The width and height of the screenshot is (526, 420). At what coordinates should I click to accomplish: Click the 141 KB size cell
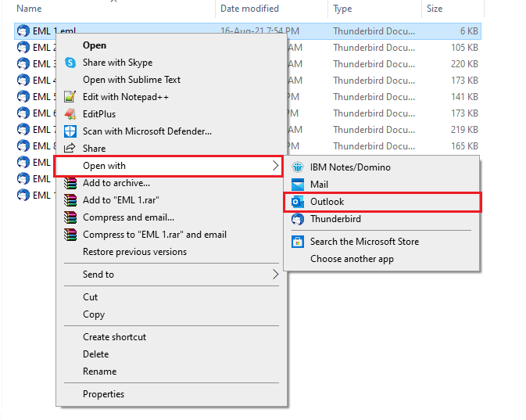pyautogui.click(x=464, y=97)
